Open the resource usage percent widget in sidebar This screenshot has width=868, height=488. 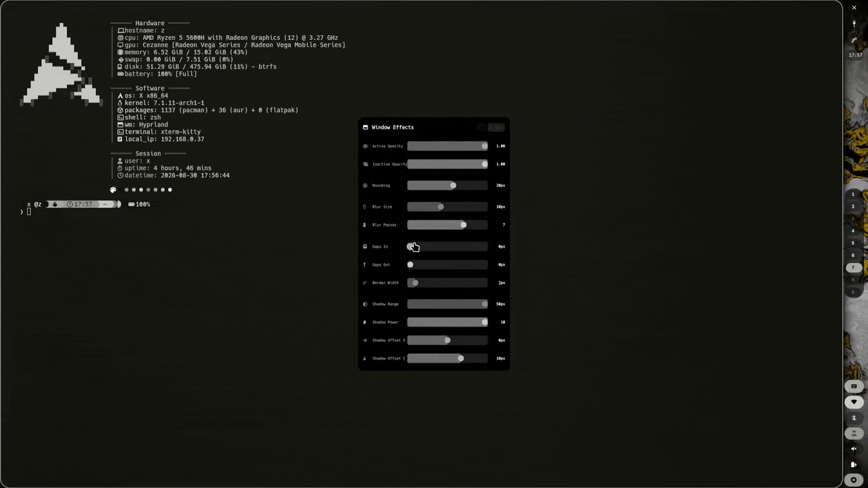(x=854, y=433)
